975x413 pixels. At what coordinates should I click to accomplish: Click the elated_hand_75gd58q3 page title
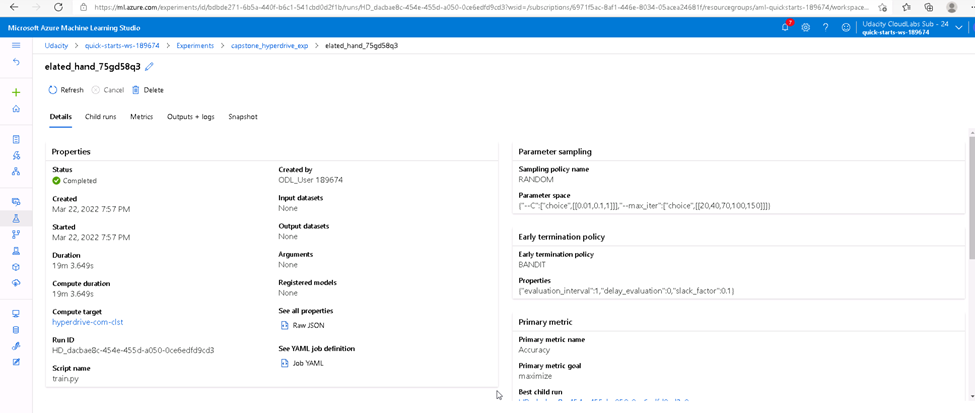[93, 67]
